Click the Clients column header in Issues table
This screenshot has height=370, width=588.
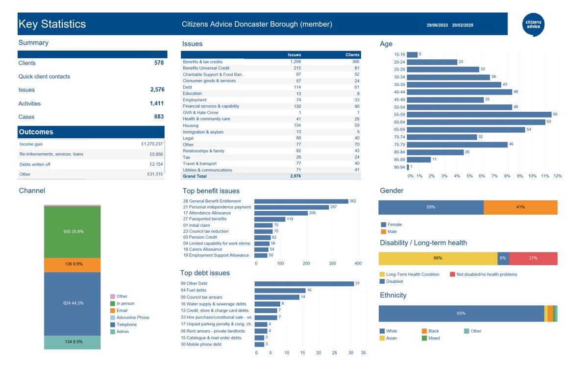click(352, 55)
